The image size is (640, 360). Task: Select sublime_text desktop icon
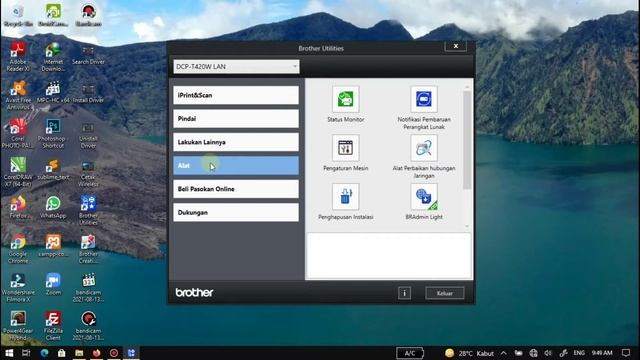click(53, 169)
